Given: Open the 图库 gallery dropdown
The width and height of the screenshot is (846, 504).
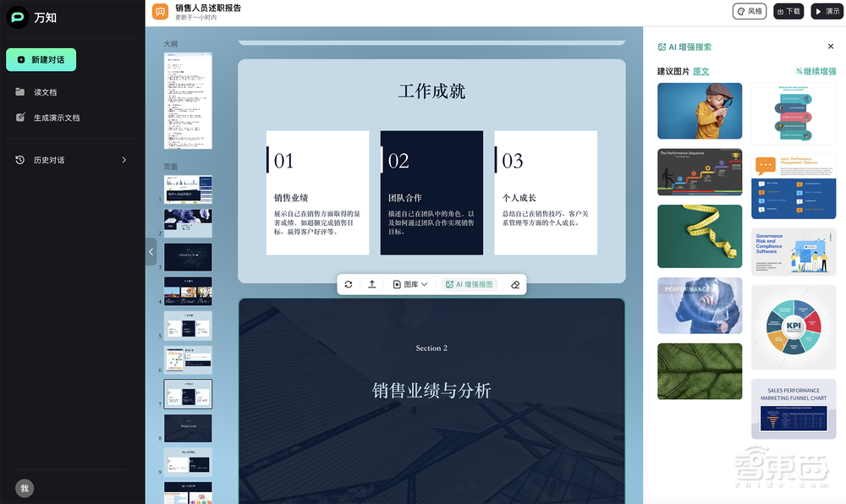Looking at the screenshot, I should click(409, 284).
